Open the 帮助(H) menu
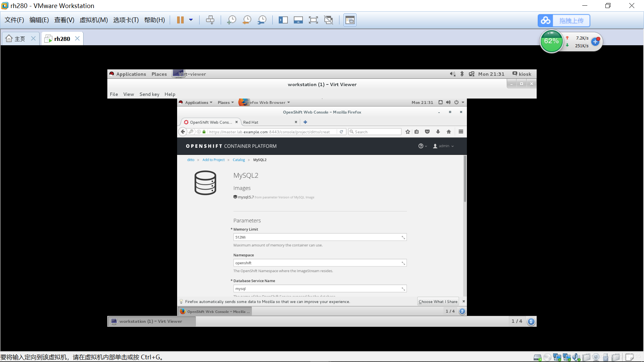644x362 pixels. point(155,20)
